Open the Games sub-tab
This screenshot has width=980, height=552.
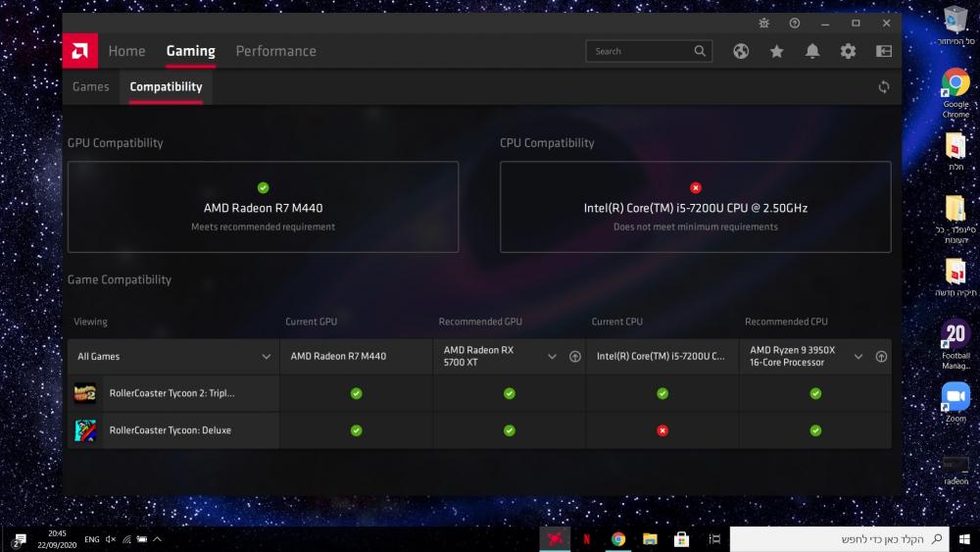[90, 87]
